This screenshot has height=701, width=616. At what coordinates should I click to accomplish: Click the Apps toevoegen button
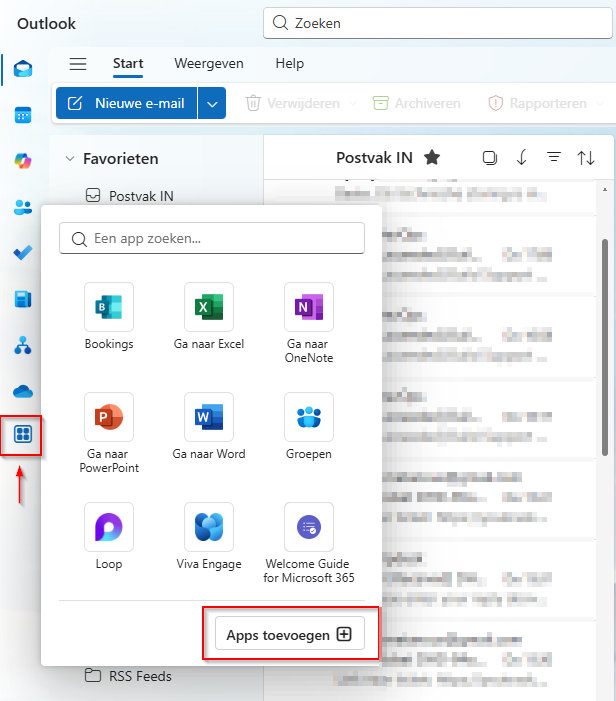pos(290,635)
